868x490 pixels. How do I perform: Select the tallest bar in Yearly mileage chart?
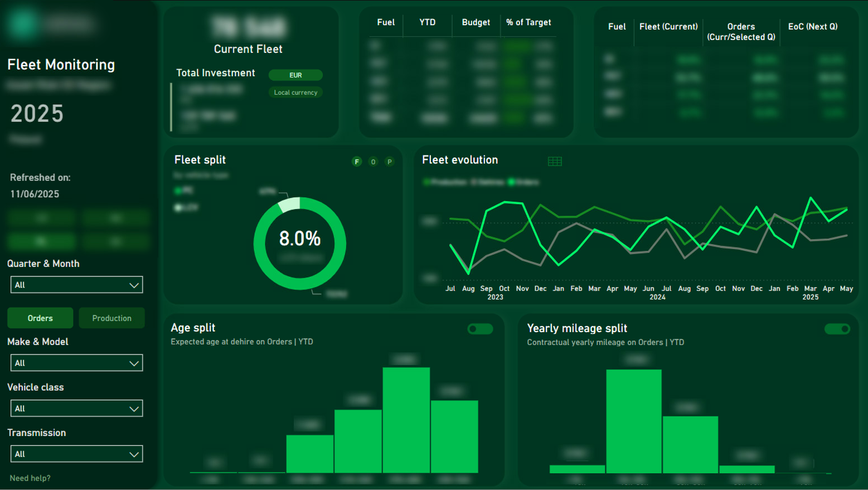(x=634, y=421)
